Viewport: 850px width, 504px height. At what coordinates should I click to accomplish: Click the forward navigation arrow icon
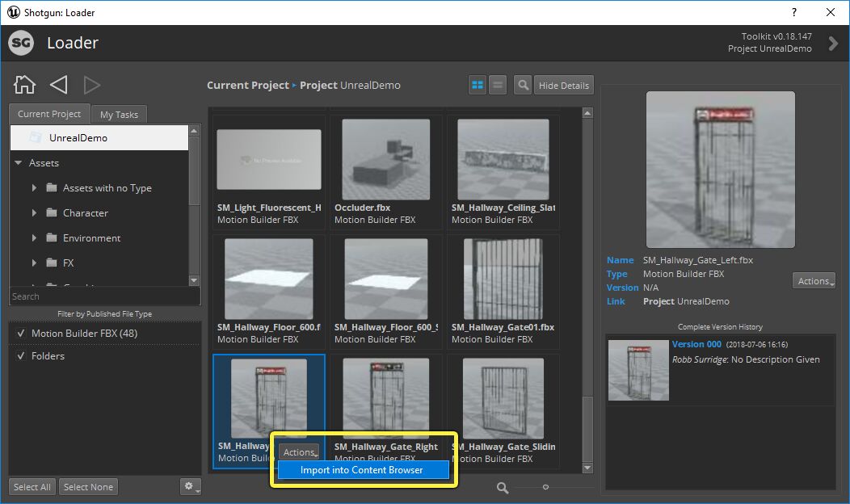[x=92, y=85]
